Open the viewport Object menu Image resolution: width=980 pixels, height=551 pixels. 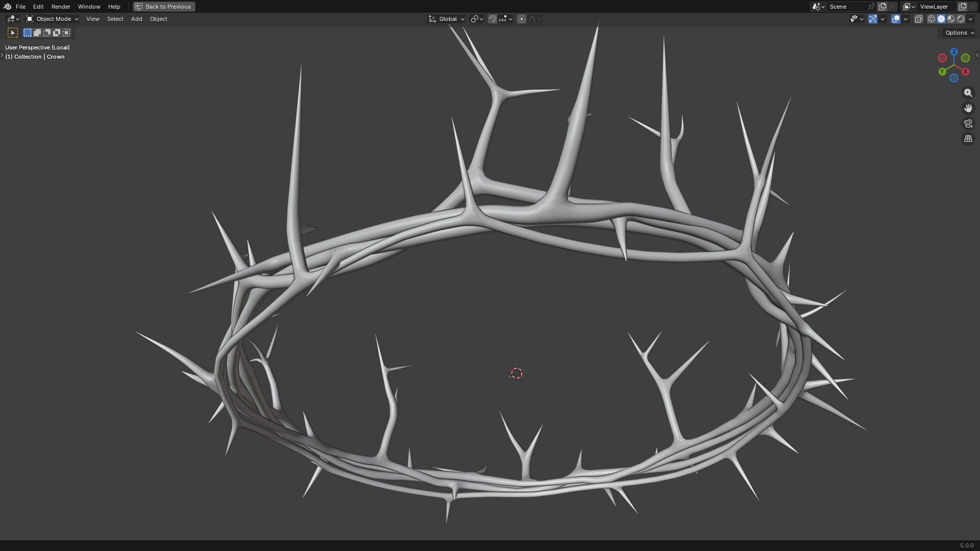point(158,19)
